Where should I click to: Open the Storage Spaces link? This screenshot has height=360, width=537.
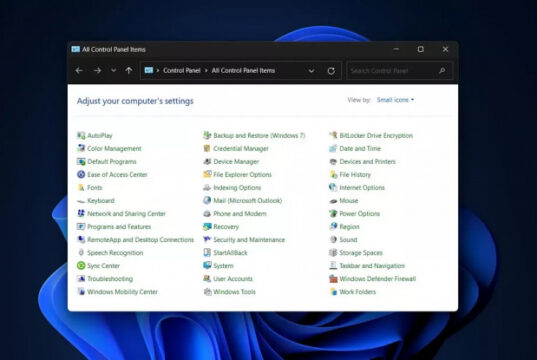pos(361,253)
